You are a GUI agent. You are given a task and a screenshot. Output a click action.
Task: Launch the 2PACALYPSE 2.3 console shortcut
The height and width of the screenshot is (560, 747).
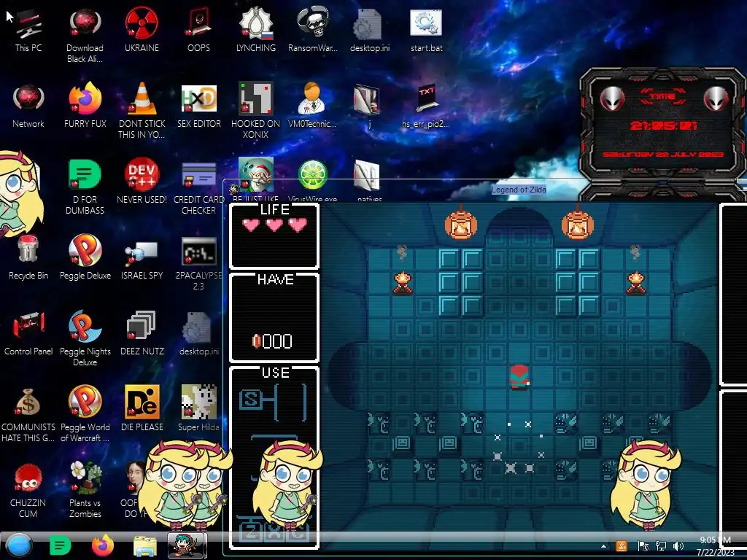(198, 262)
